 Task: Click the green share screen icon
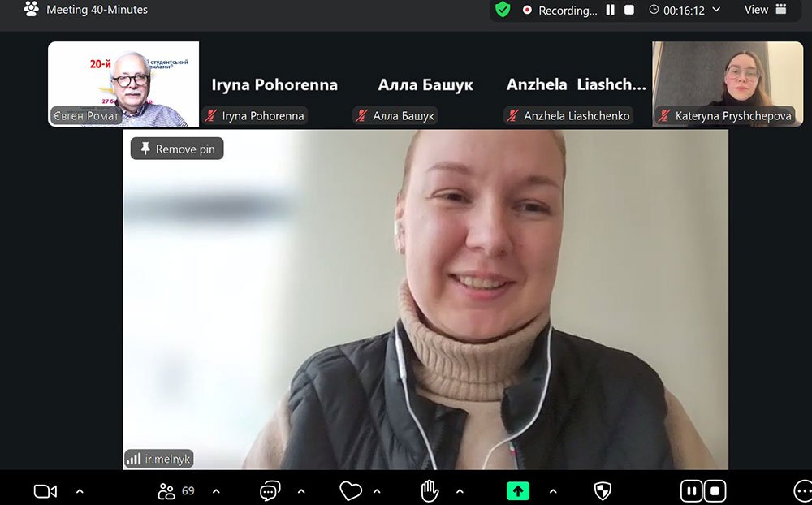518,491
